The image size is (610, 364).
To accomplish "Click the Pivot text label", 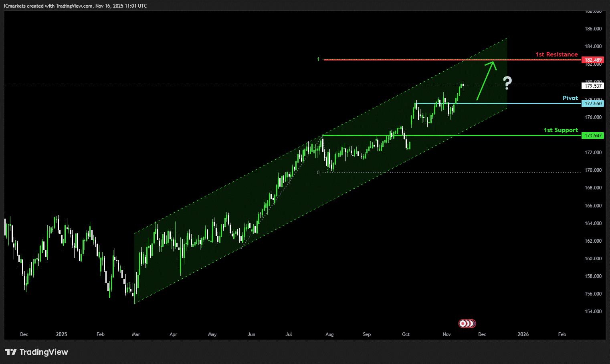I will (x=570, y=98).
